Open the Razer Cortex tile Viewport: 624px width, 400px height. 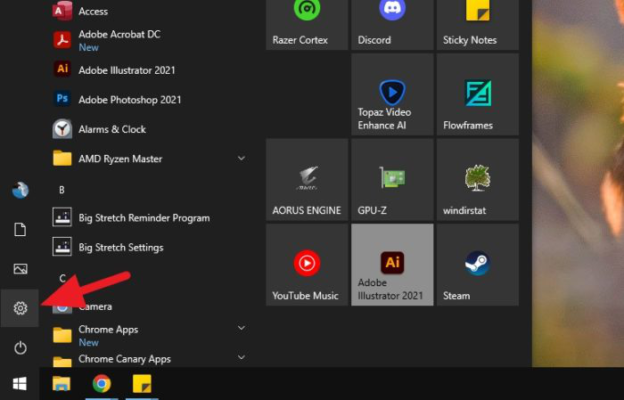coord(307,24)
